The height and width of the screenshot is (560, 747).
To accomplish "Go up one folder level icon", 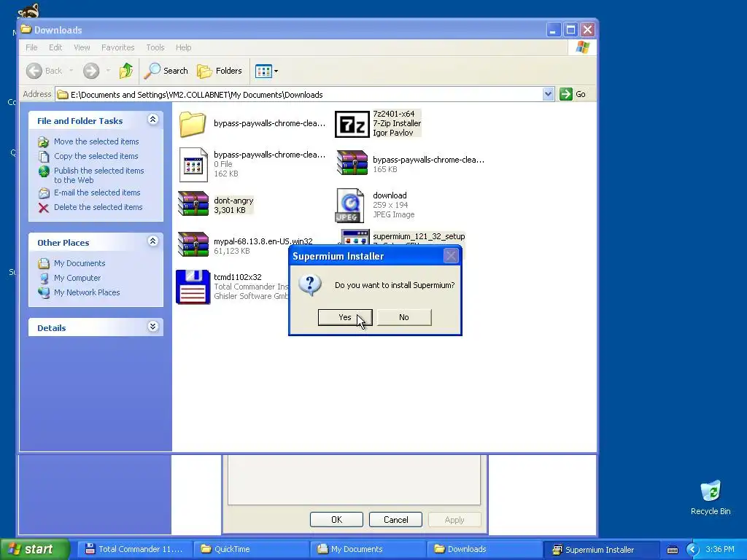I will pos(126,71).
